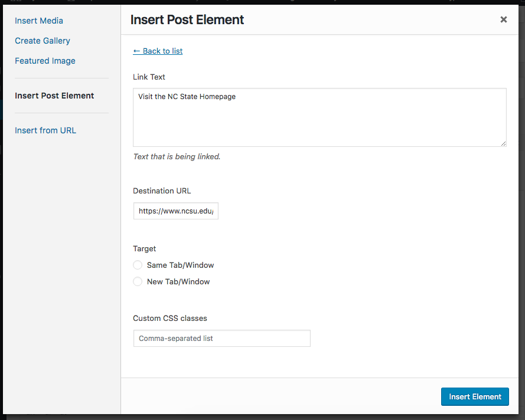Go to Featured Image section
The height and width of the screenshot is (420, 525).
[45, 61]
